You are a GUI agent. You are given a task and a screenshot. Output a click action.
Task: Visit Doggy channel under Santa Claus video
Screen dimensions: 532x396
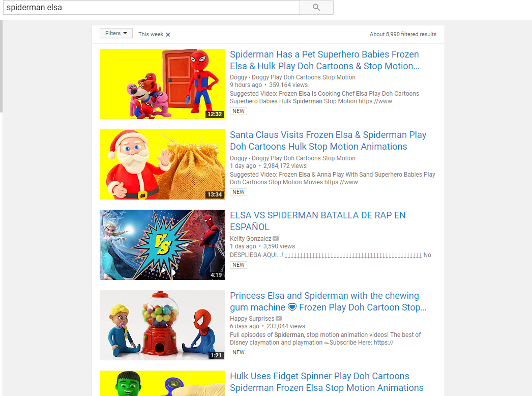point(292,158)
